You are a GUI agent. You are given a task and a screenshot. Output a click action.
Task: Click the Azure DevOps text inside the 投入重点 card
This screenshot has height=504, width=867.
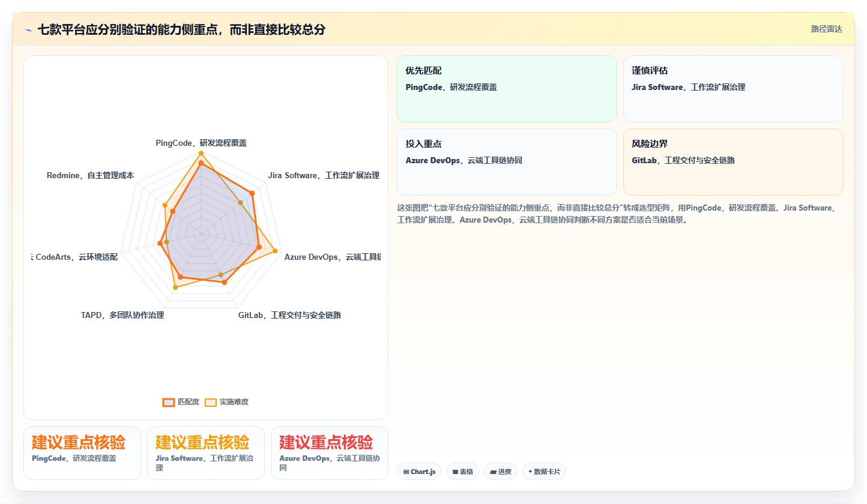coord(464,160)
